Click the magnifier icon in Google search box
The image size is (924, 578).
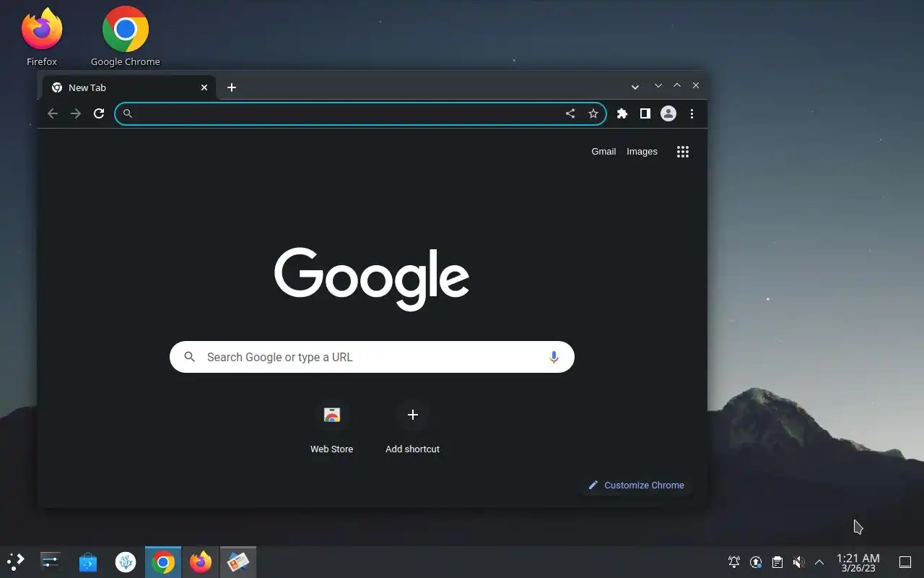(x=190, y=357)
